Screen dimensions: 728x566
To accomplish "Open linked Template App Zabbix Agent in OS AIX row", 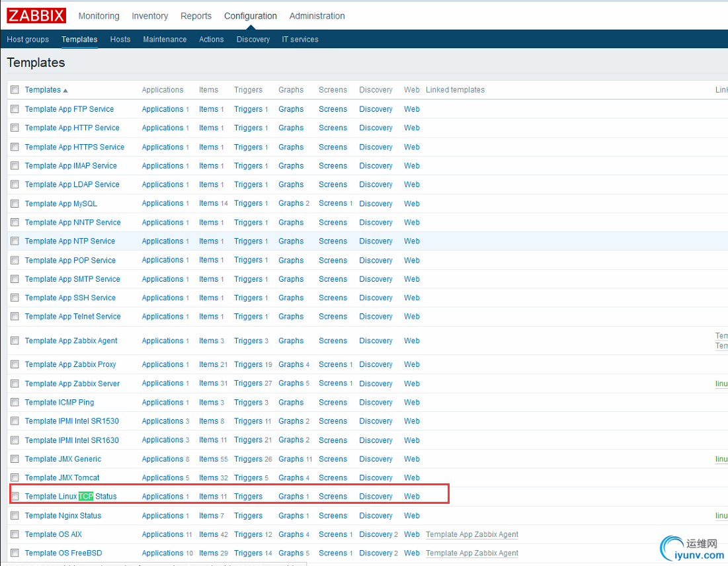I will [x=472, y=534].
